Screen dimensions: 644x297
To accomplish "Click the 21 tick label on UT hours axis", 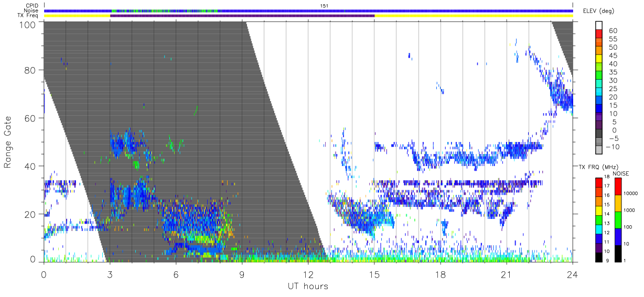I will (507, 274).
